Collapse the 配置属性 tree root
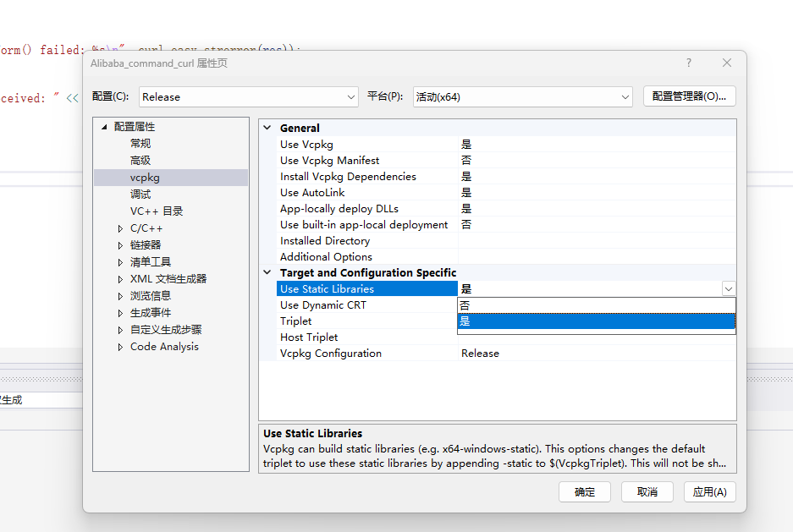Screen dimensions: 793x532 tap(105, 127)
